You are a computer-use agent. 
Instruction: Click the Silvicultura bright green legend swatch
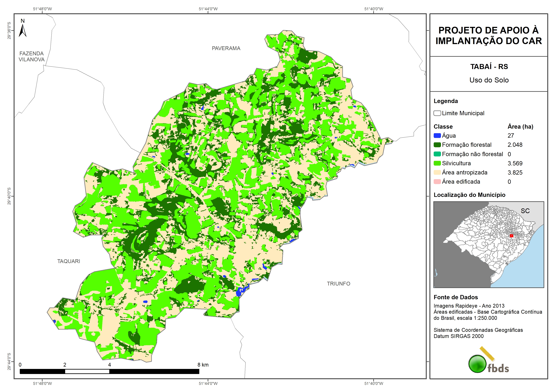tap(437, 163)
